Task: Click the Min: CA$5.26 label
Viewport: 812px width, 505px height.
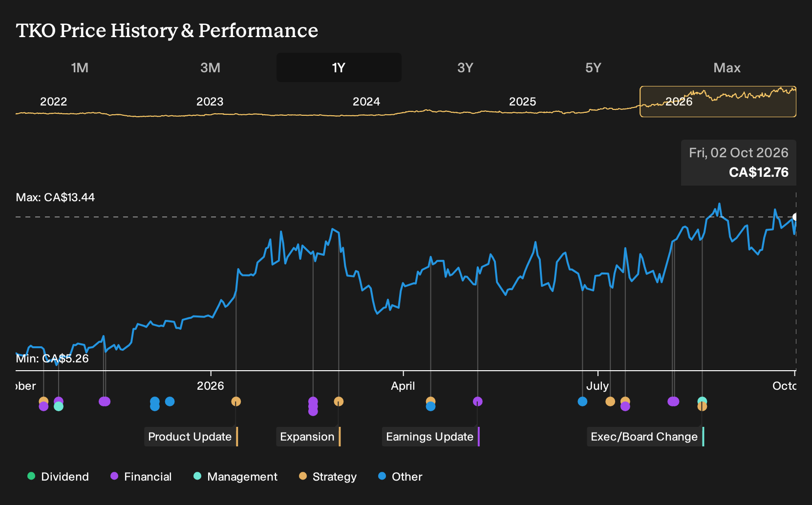Action: pos(52,358)
